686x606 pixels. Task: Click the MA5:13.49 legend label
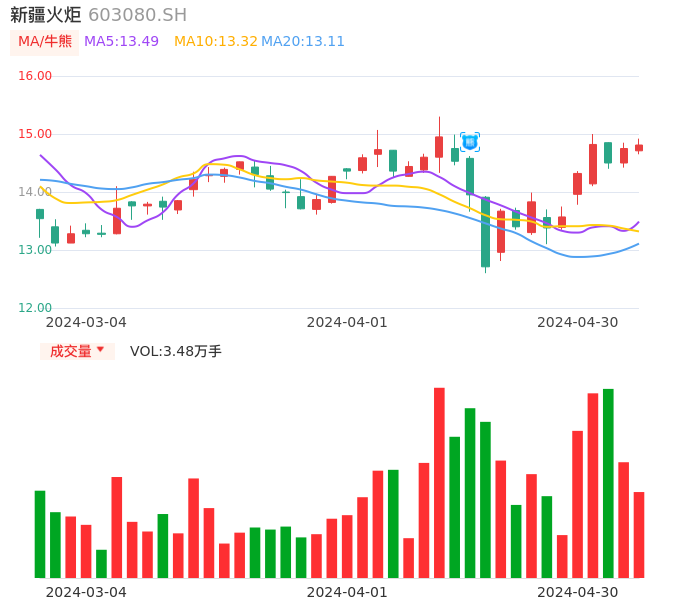tap(121, 42)
